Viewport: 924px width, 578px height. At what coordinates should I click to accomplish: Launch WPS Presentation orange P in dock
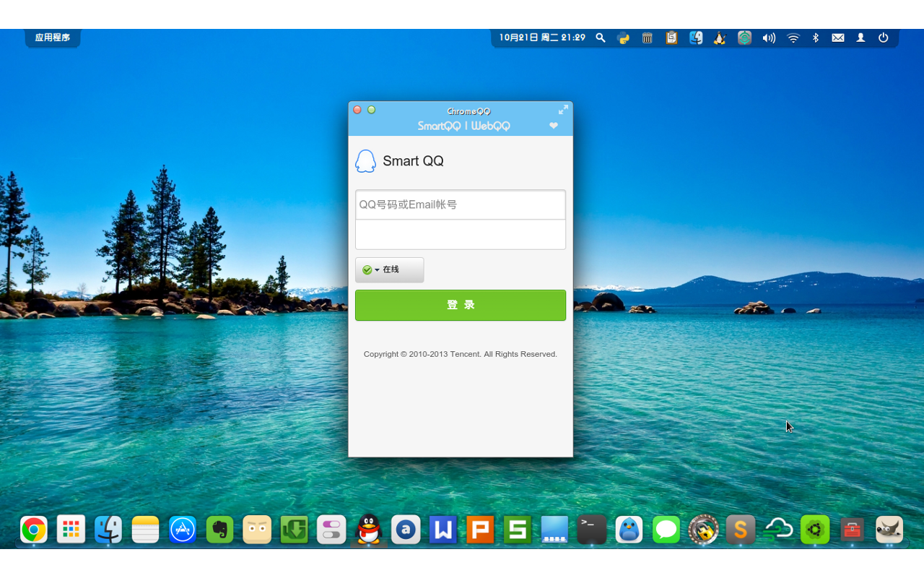480,530
